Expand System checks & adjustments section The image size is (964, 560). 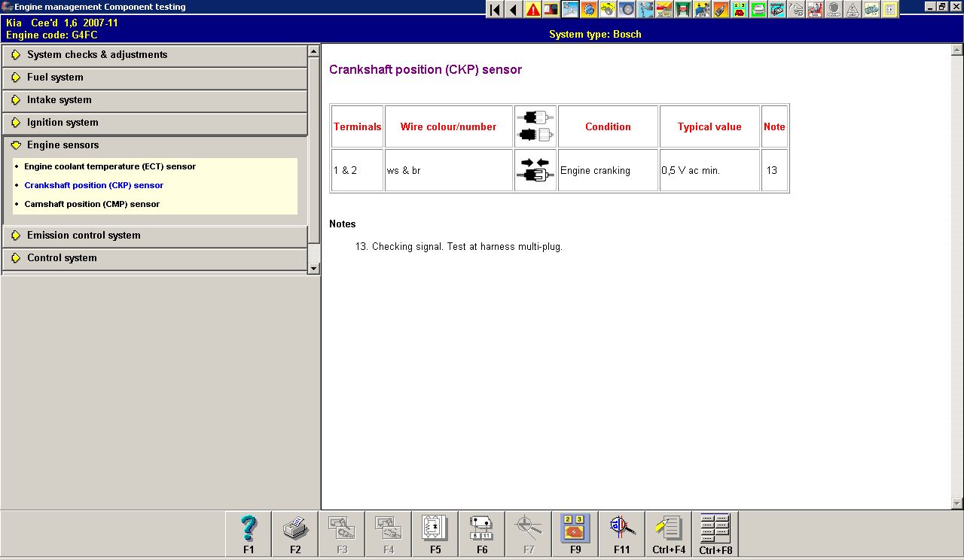click(x=97, y=55)
